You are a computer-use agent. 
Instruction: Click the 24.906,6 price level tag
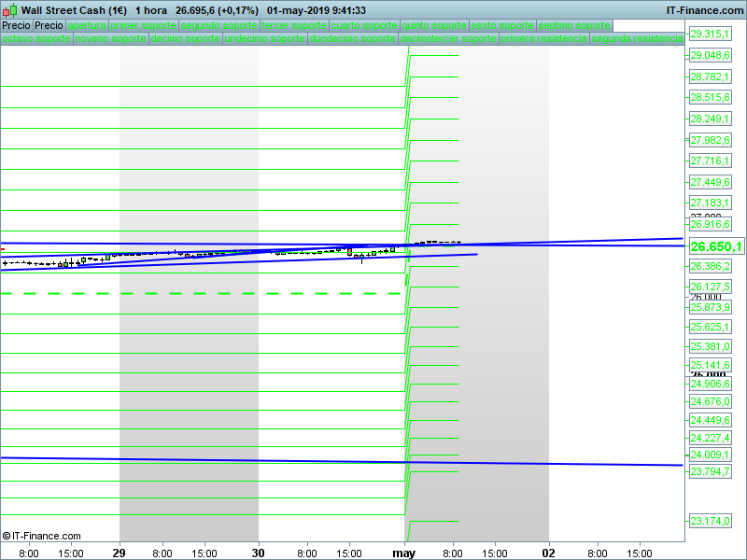(x=710, y=384)
